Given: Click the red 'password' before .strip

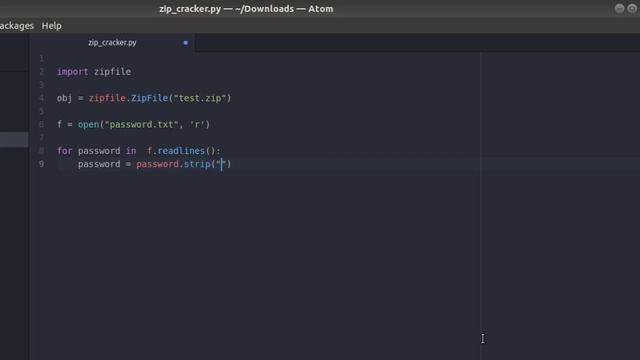Looking at the screenshot, I should 158,164.
